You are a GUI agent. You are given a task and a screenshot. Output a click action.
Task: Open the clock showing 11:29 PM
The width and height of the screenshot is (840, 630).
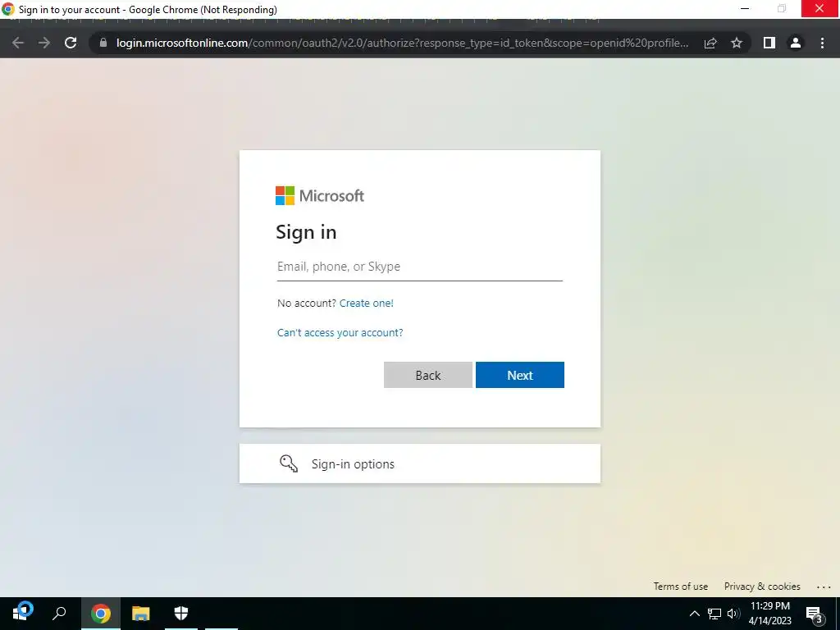click(769, 614)
